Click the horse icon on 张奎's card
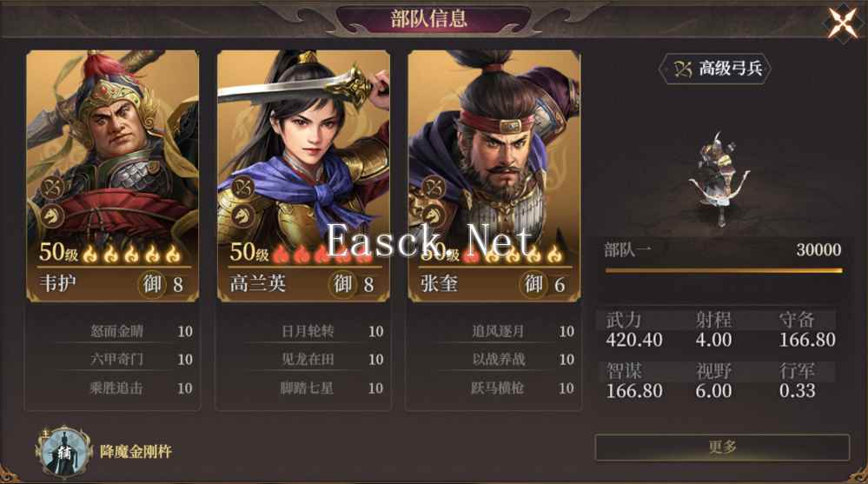Screen dimensions: 868x484 [434, 215]
